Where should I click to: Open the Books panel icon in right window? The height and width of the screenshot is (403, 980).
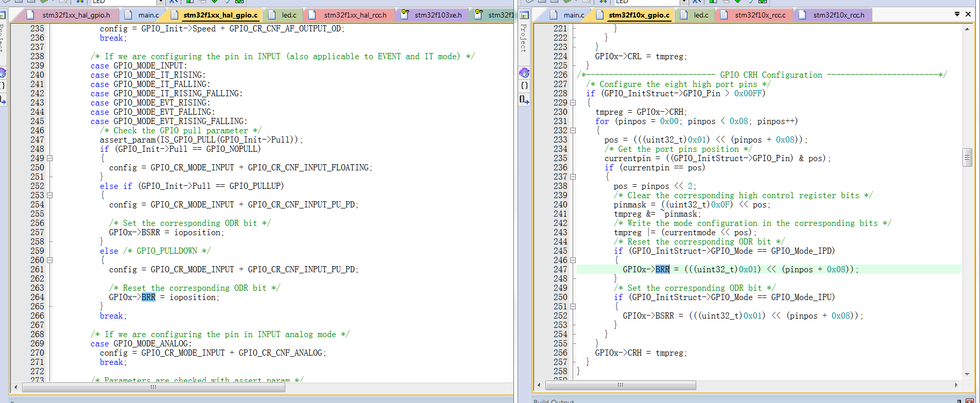(x=524, y=73)
